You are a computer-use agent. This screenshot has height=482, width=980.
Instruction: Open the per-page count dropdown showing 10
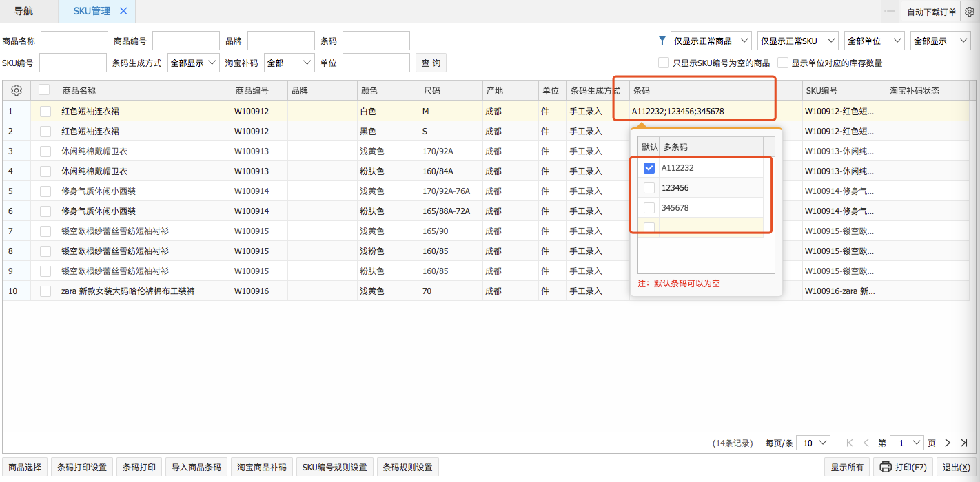pos(813,443)
